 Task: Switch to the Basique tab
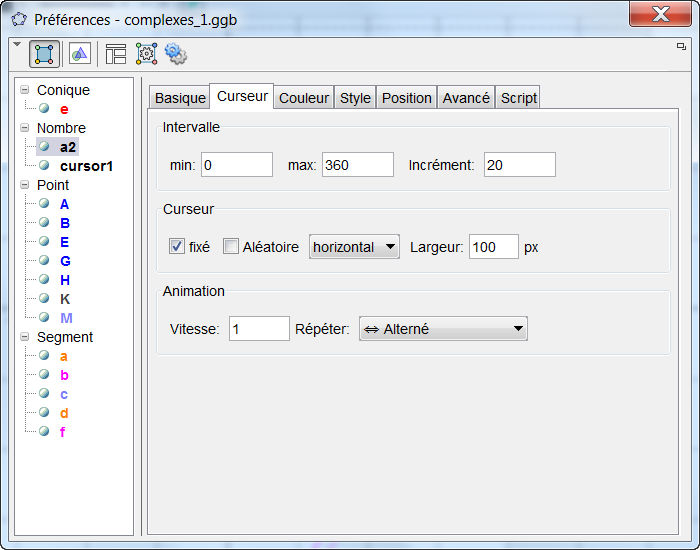180,97
